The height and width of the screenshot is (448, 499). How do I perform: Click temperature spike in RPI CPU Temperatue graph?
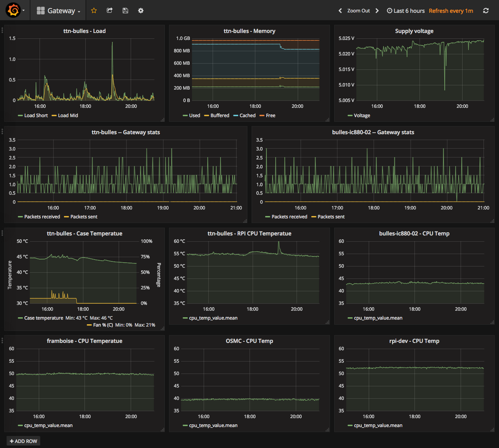coord(278,243)
